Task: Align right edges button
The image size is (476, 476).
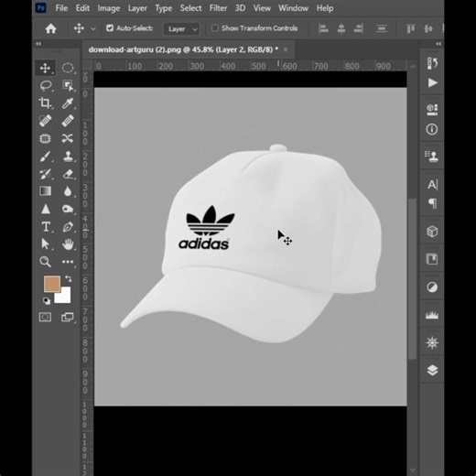Action: (x=358, y=28)
